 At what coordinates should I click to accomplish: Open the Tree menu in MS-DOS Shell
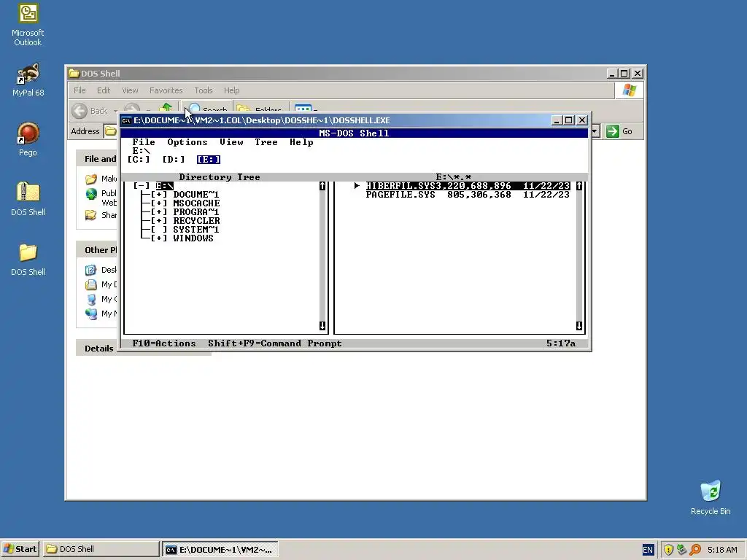[x=266, y=142]
